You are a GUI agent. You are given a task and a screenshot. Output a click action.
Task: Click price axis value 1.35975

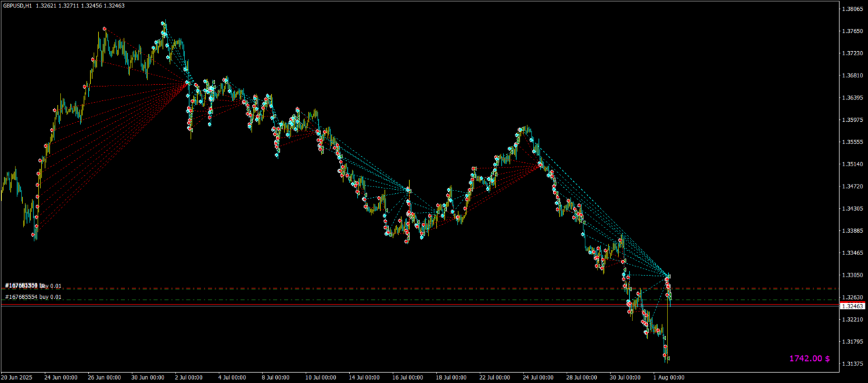853,120
